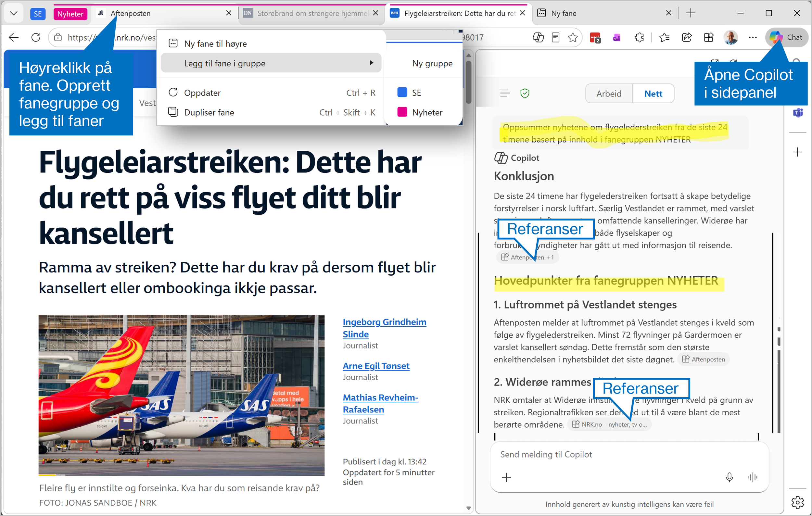Choose Dupliser fane in context menu

272,112
